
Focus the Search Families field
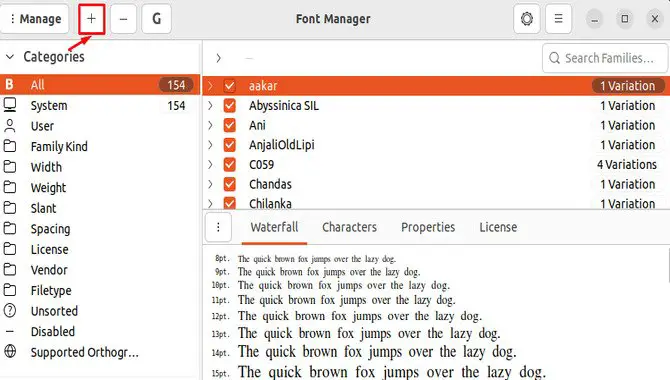[x=605, y=58]
